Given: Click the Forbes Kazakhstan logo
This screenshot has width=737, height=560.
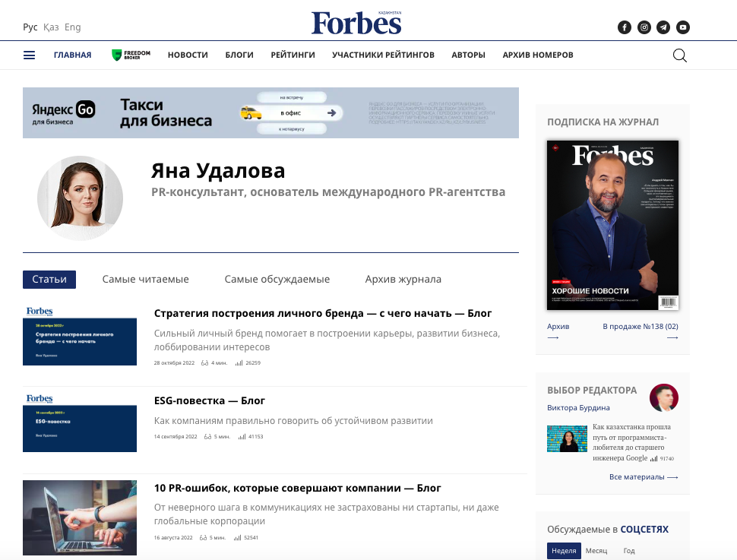Looking at the screenshot, I should pyautogui.click(x=356, y=23).
